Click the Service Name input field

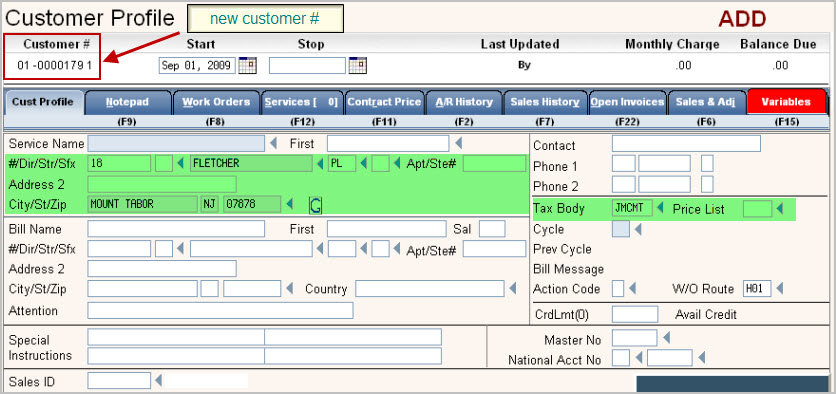pyautogui.click(x=176, y=143)
